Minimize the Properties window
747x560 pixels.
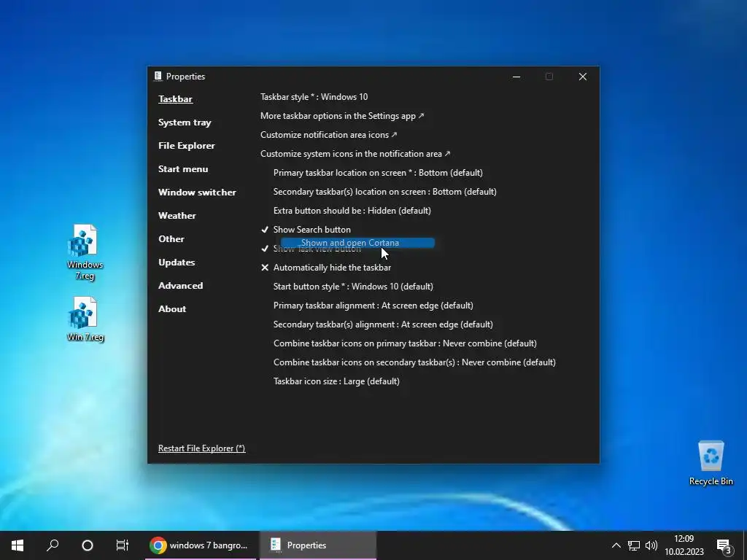[516, 77]
